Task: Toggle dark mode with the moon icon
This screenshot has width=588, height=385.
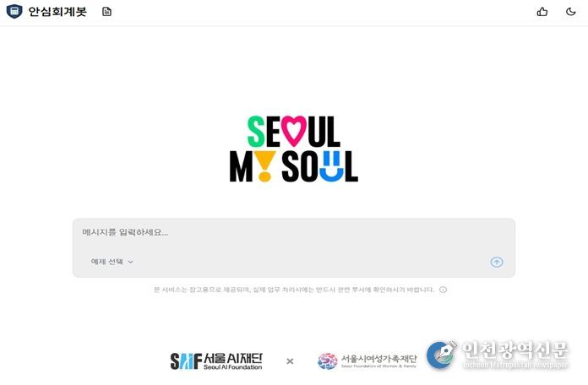Action: [570, 12]
